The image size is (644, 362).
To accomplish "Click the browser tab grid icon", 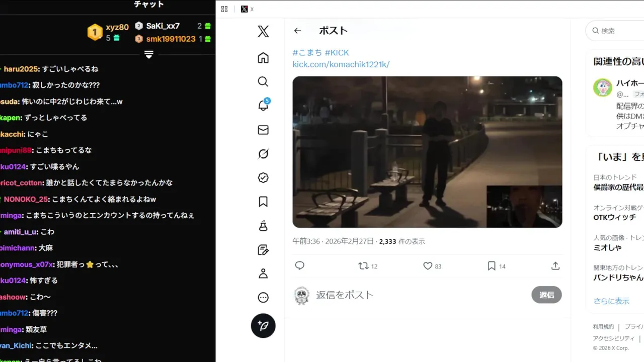I will [x=224, y=9].
